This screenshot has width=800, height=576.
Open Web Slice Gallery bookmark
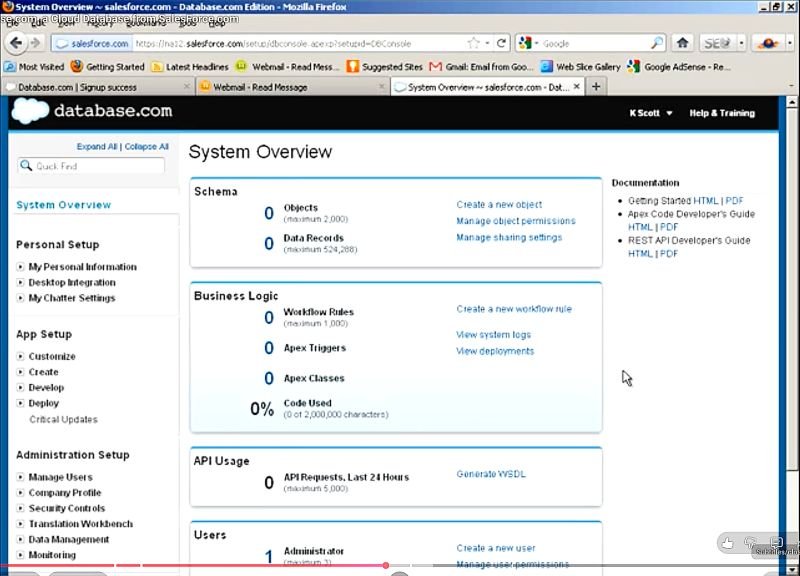[581, 67]
